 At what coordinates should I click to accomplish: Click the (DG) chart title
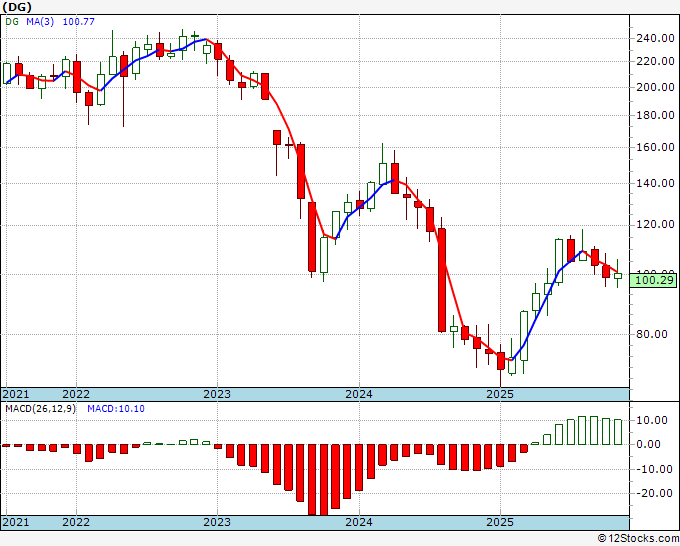pos(17,7)
